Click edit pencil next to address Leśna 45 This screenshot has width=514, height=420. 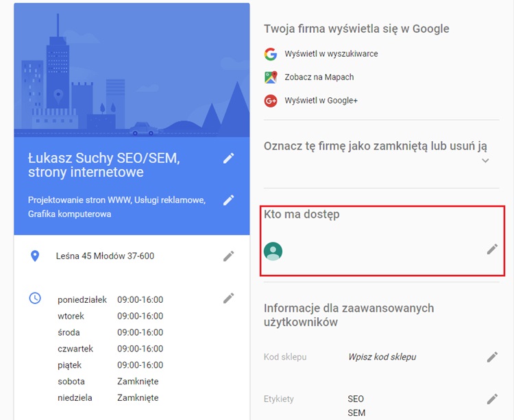coord(229,256)
